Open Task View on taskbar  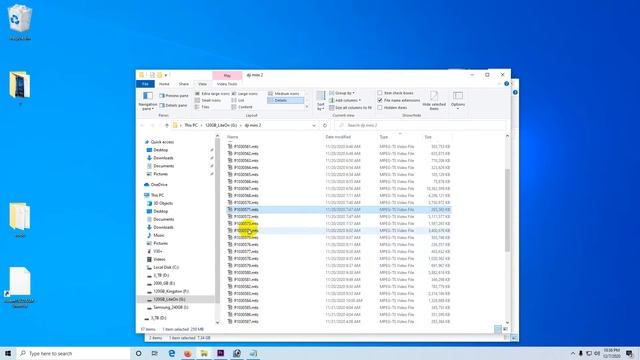click(155, 353)
